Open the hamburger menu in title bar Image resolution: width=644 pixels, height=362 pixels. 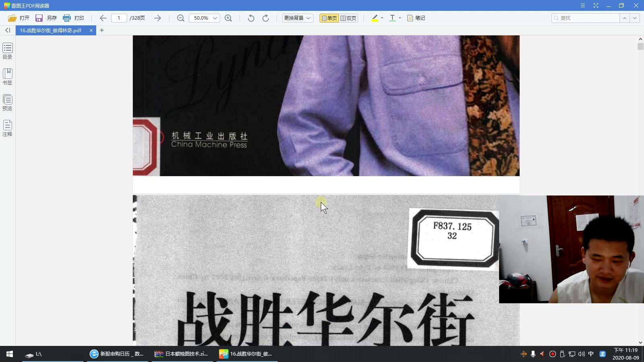point(582,6)
